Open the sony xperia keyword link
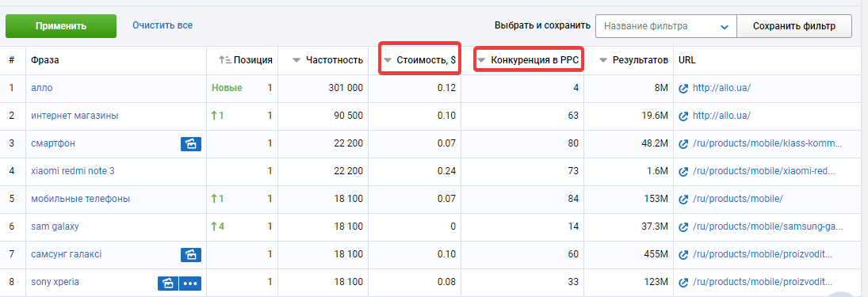868x297 pixels. click(x=55, y=281)
